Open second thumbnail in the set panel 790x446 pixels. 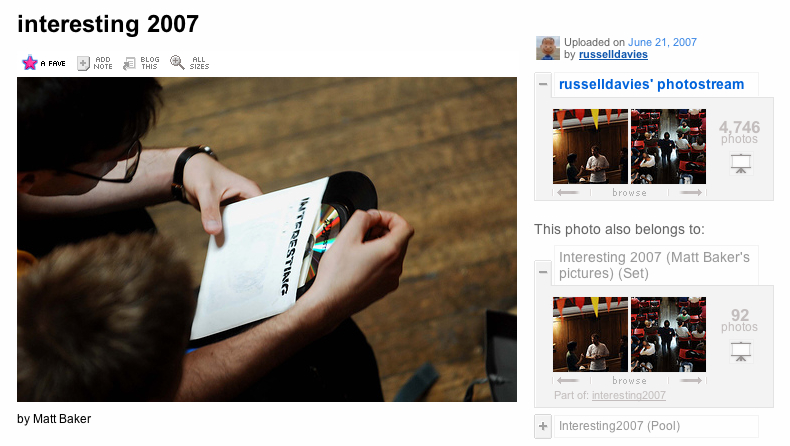point(669,335)
